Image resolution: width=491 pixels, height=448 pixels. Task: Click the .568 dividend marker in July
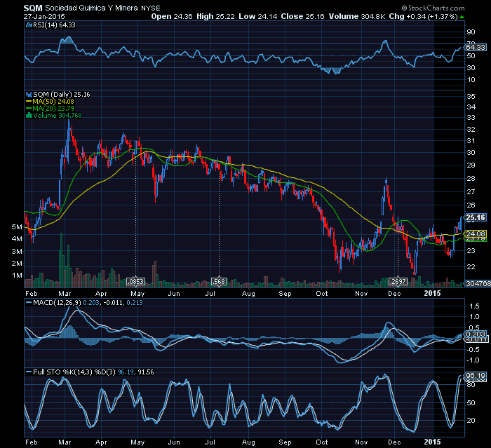(x=219, y=281)
